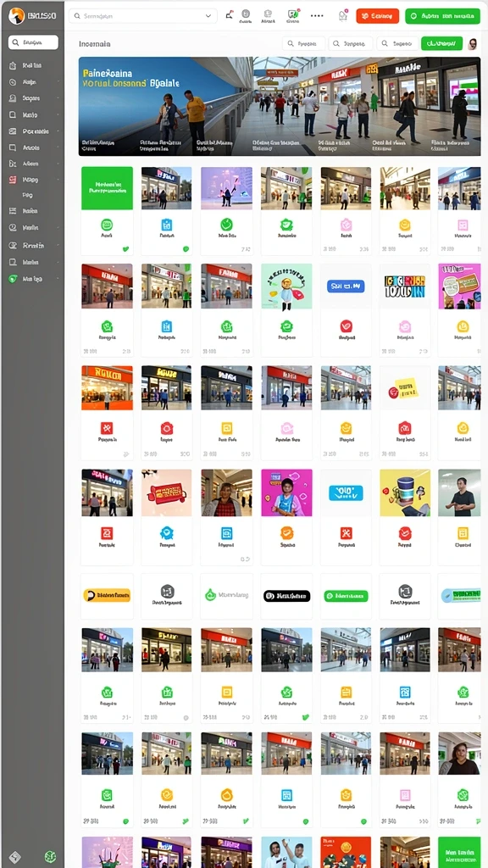Open the user avatar profile picture
Viewport: 488px width, 868px height.
473,44
